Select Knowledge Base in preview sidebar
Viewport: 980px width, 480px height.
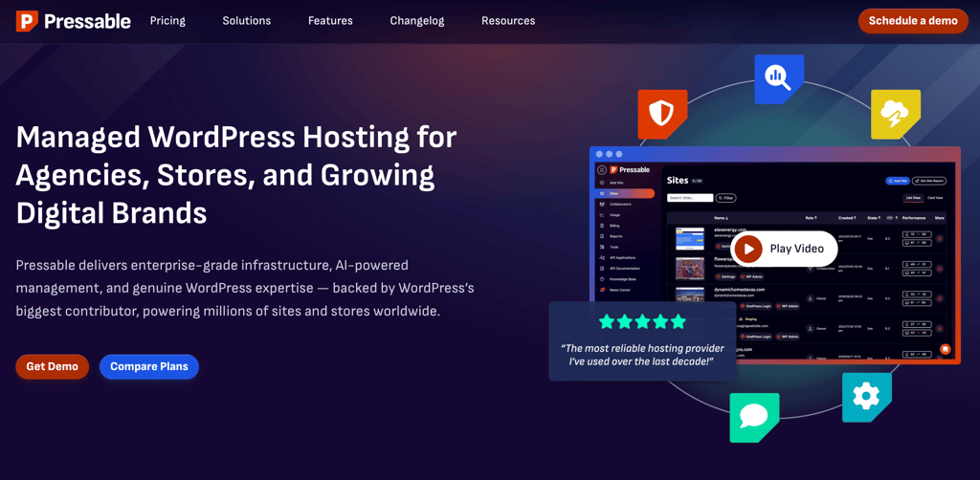[622, 279]
